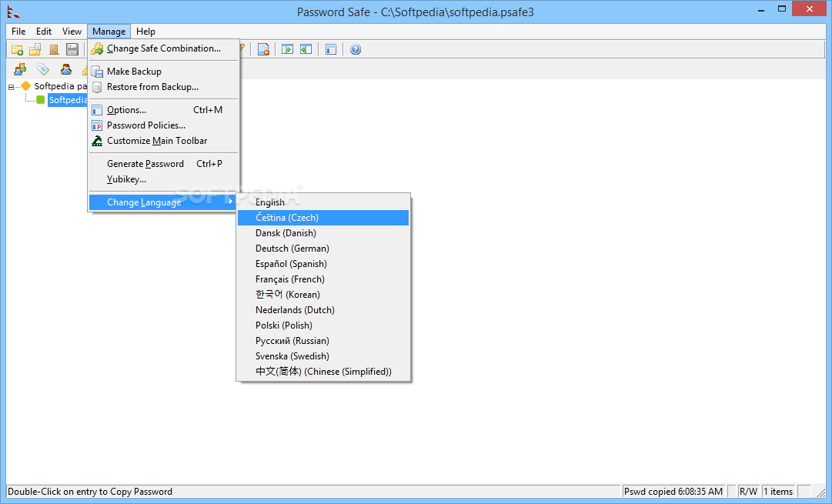Click the Collapse All toolbar icon

point(306,49)
